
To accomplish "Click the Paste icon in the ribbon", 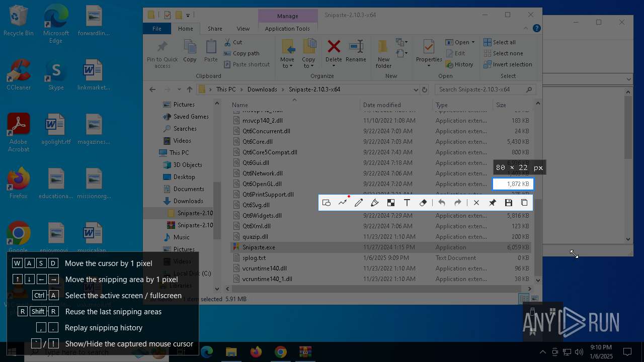I will (211, 51).
